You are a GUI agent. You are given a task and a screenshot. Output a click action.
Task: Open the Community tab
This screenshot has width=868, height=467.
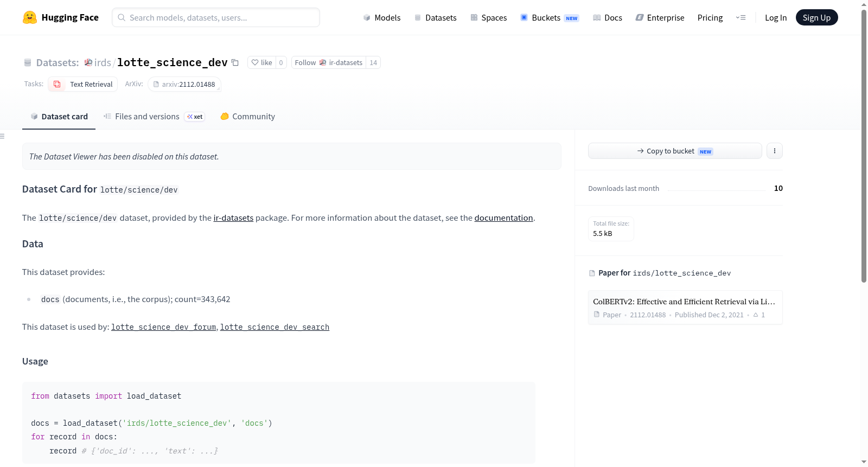tap(247, 117)
